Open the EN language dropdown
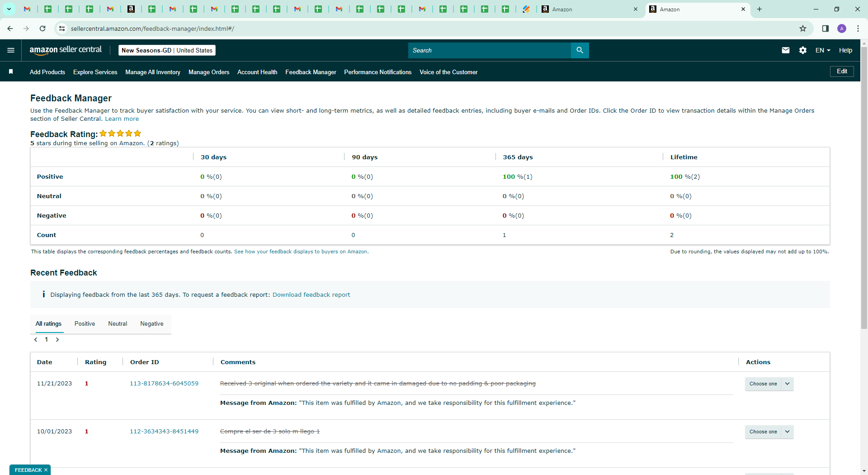 click(823, 50)
